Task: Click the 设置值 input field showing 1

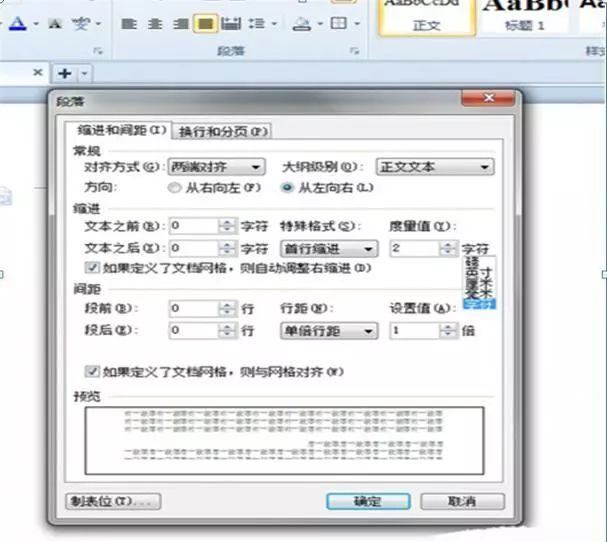Action: 414,331
